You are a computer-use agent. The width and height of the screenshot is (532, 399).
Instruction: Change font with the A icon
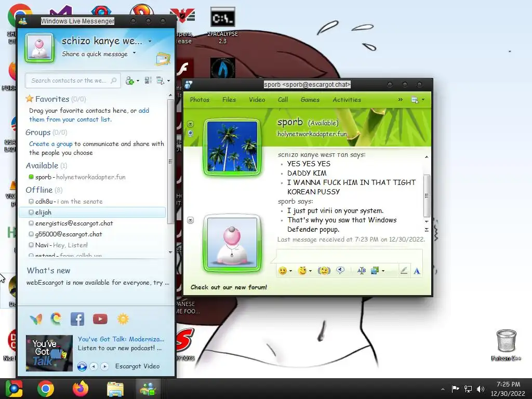tap(417, 271)
